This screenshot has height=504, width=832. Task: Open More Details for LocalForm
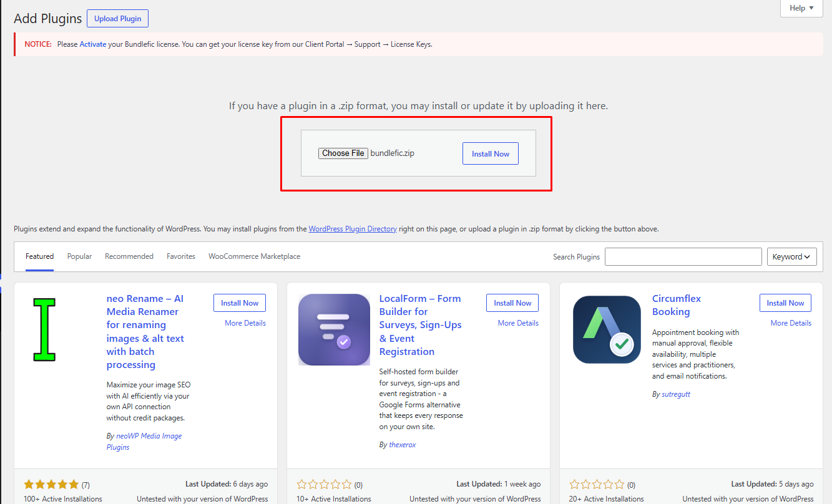click(518, 323)
